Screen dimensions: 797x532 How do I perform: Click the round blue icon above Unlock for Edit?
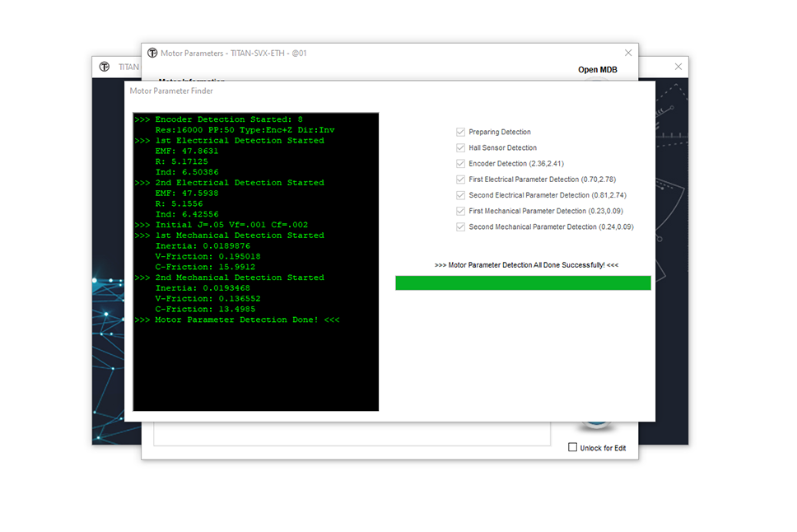coord(596,427)
